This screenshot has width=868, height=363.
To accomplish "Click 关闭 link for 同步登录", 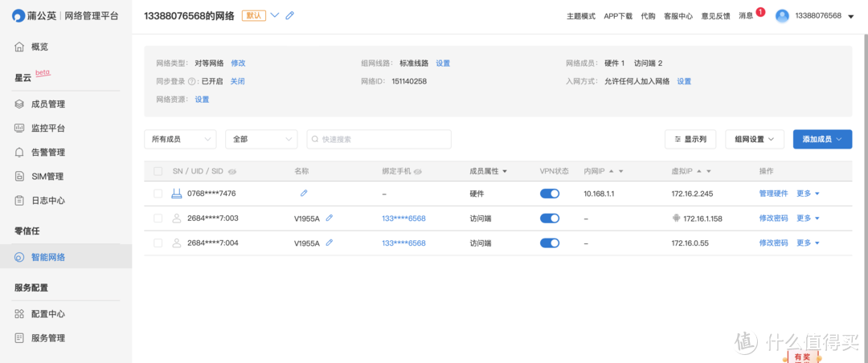I will (237, 81).
